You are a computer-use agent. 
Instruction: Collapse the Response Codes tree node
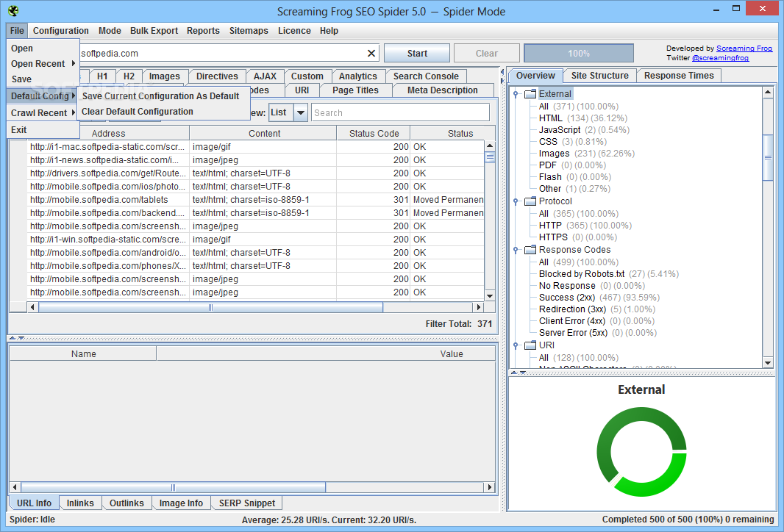[x=516, y=250]
